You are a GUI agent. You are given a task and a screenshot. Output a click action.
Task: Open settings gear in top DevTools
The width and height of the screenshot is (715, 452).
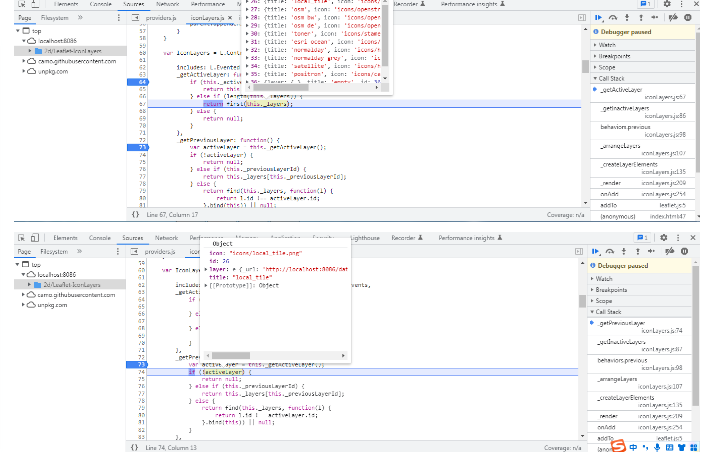tap(667, 4)
